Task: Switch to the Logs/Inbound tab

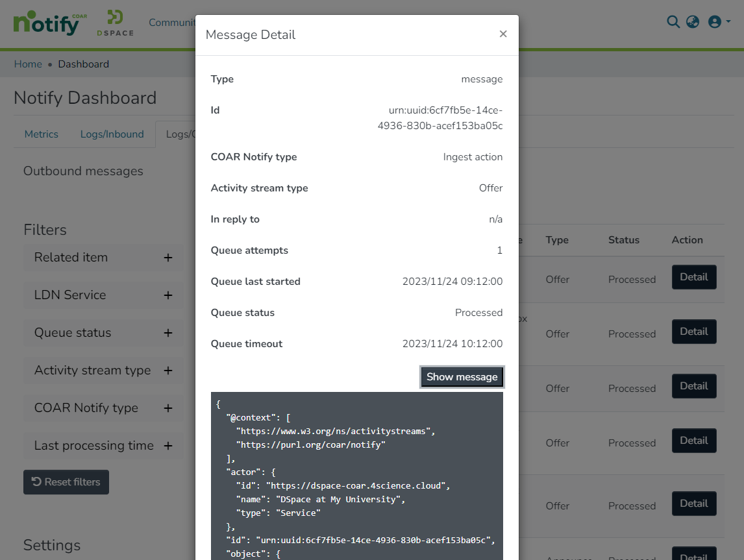Action: click(x=112, y=134)
